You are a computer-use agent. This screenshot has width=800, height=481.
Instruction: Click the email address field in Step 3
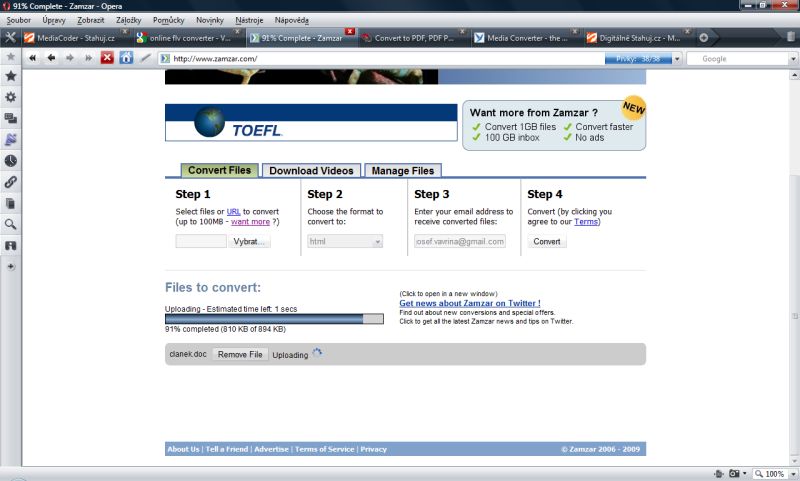coord(460,241)
